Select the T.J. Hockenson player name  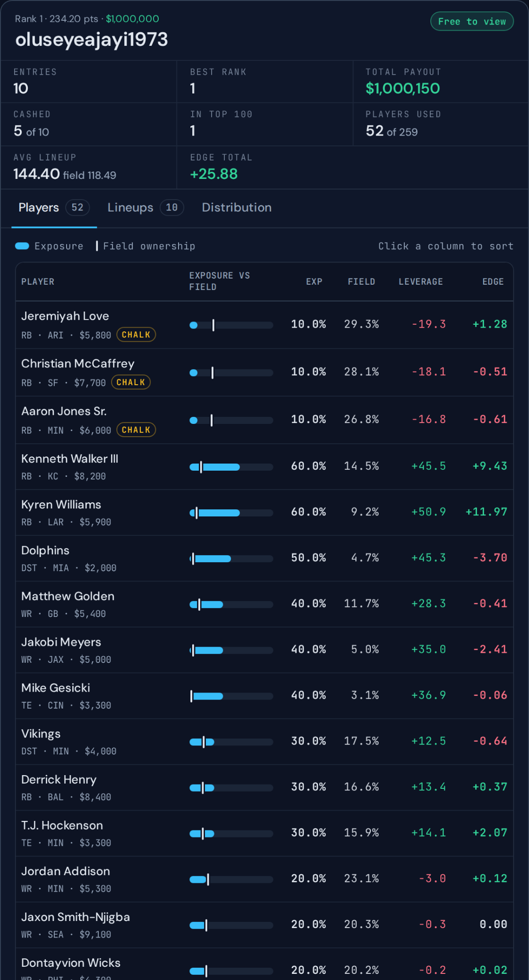[62, 825]
